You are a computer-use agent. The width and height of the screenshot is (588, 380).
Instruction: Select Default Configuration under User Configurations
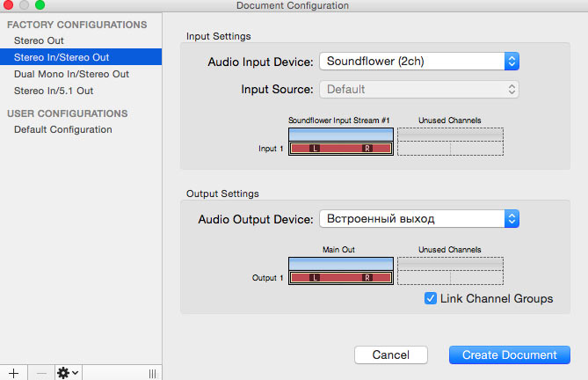tap(62, 129)
